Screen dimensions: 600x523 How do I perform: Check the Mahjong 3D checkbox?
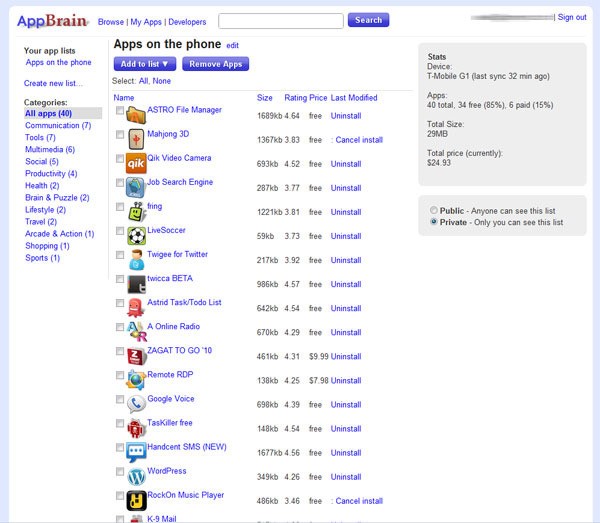coord(120,134)
